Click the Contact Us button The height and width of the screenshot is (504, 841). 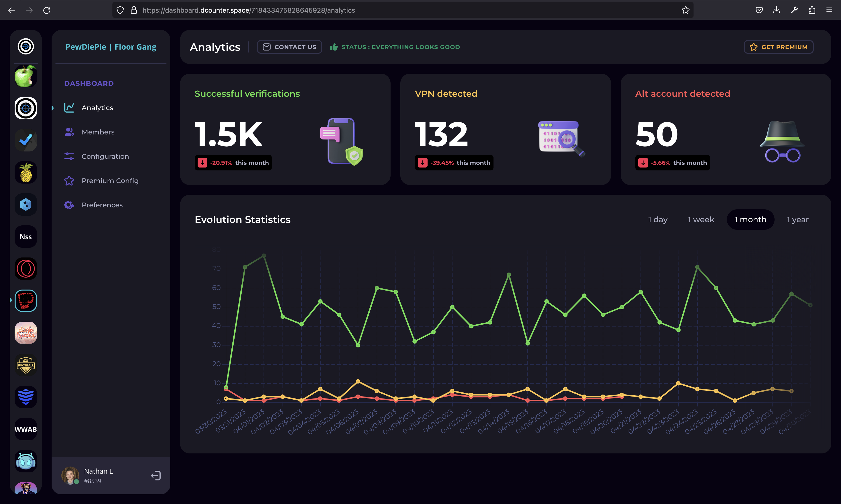(x=289, y=47)
